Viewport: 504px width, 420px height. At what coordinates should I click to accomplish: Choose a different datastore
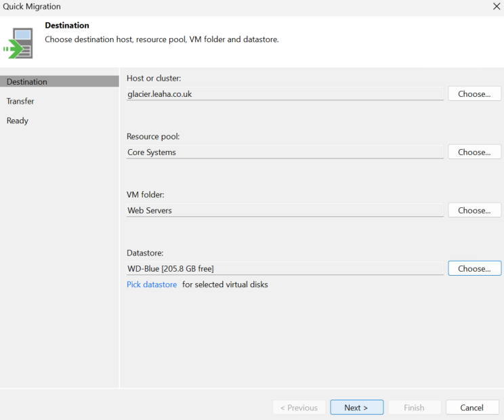(x=474, y=268)
